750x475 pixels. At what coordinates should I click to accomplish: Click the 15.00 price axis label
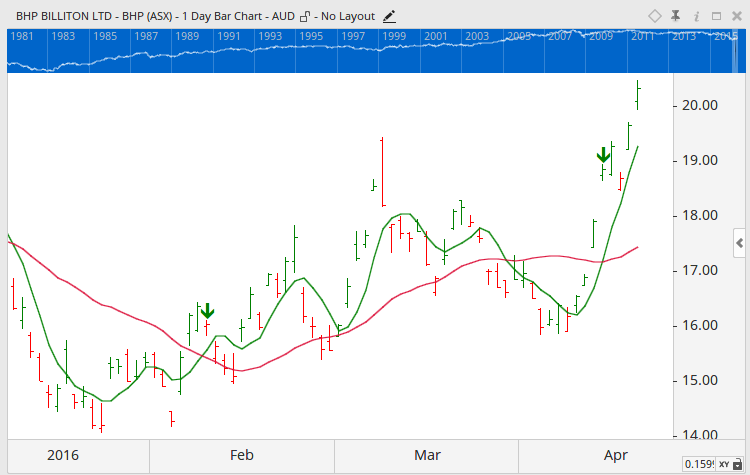point(699,380)
